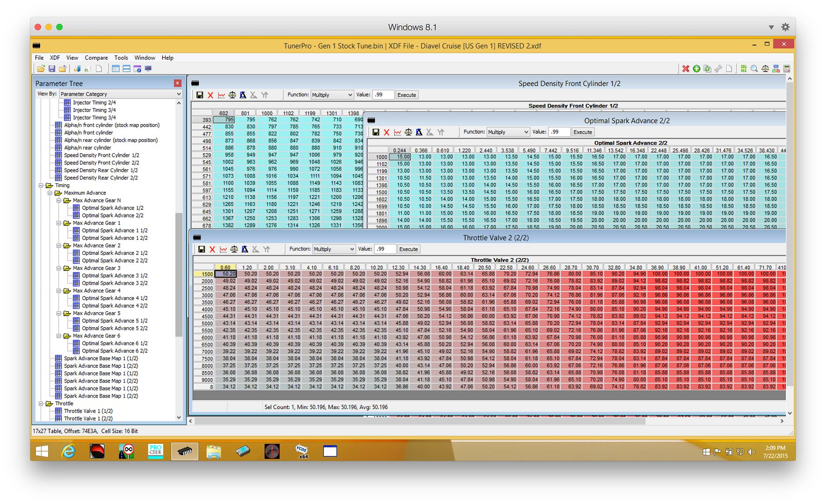
Task: Open the Function dropdown in Throttle Valve 2
Action: click(333, 249)
